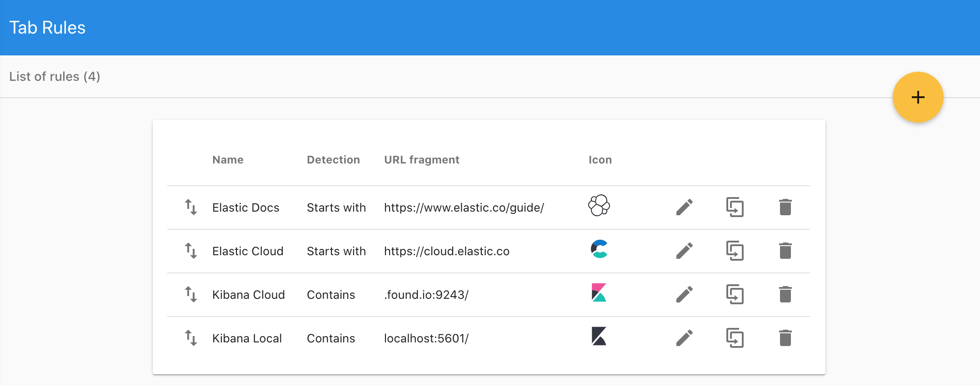The image size is (980, 386).
Task: Click the .found.io:9243/ URL cell
Action: tap(426, 295)
